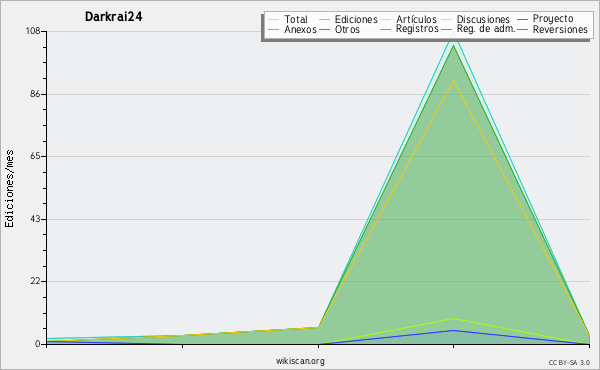Click the Darkrai24 chart title

click(x=114, y=16)
